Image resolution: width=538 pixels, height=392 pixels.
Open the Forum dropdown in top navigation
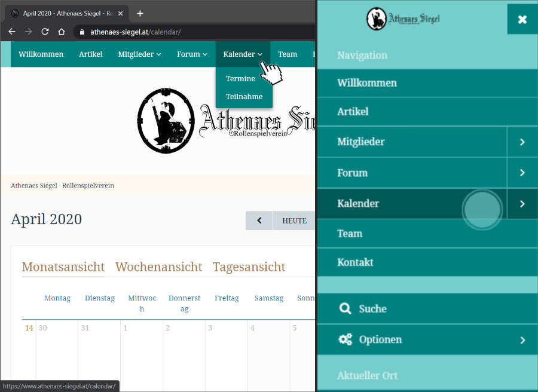tap(192, 54)
